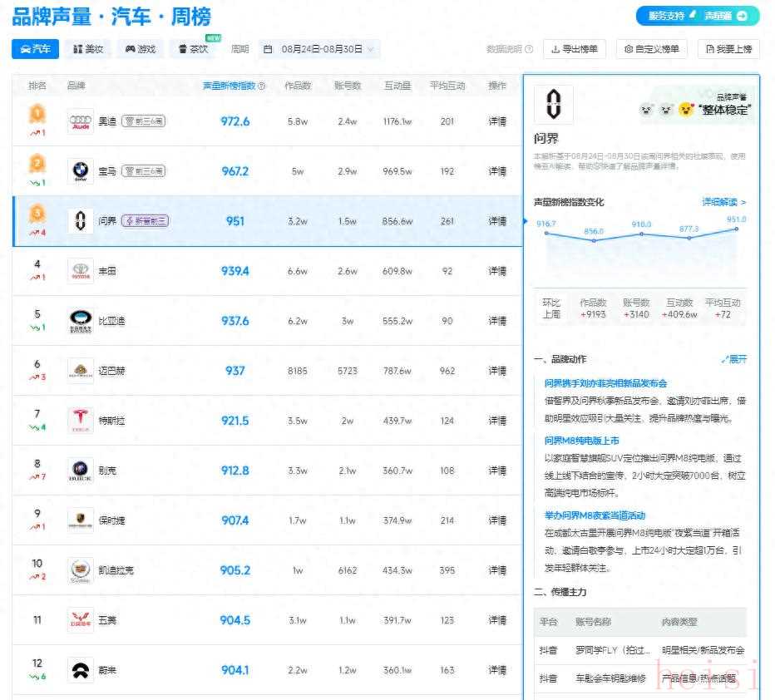Click the 前三6周 badge beside 奥迪
The image size is (775, 700).
144,121
